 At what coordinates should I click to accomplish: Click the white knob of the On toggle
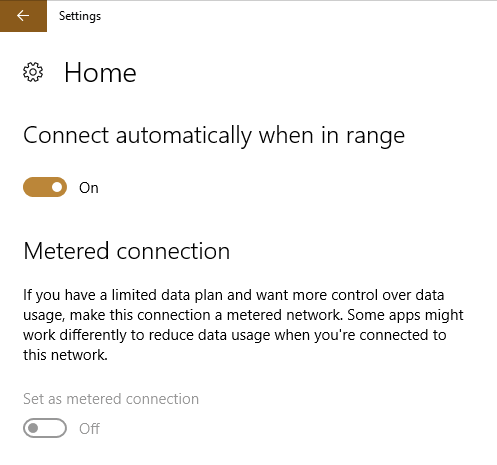(x=57, y=187)
